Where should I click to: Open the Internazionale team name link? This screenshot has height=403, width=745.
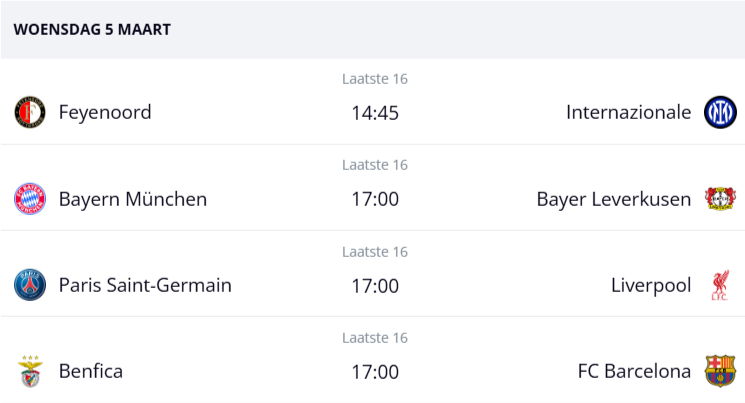point(628,112)
